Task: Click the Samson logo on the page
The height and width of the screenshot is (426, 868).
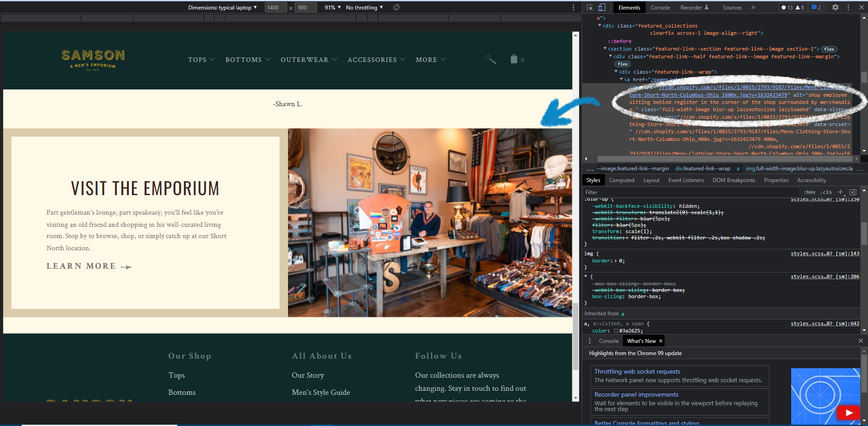Action: point(93,60)
